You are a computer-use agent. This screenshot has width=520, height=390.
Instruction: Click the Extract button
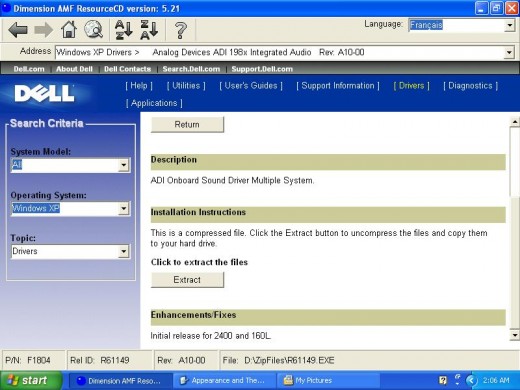tap(187, 280)
